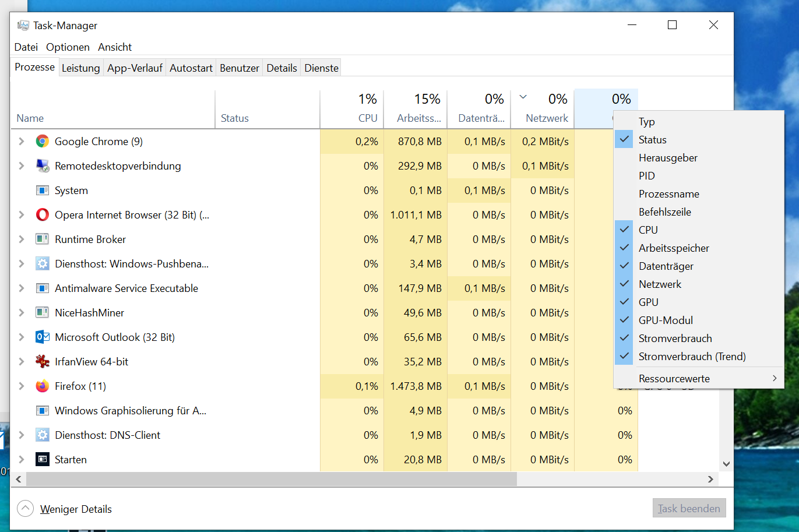Select Firefox memory value 1.473,8 MB

tap(416, 386)
